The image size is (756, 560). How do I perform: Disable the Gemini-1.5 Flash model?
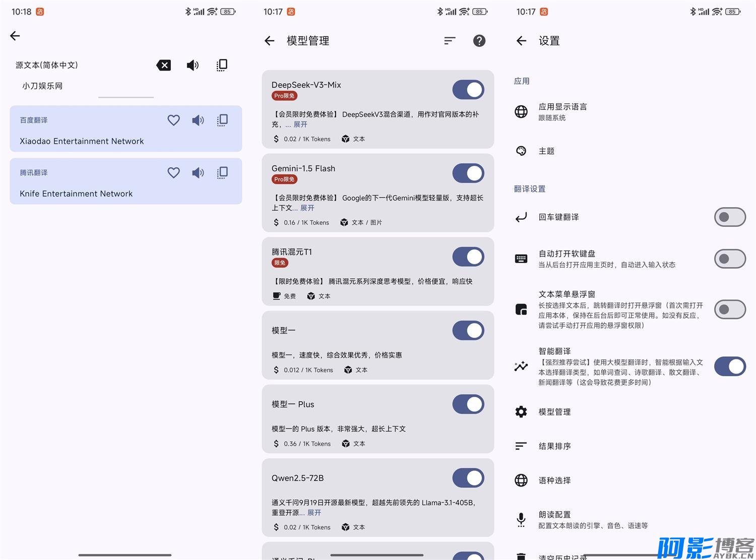click(468, 173)
